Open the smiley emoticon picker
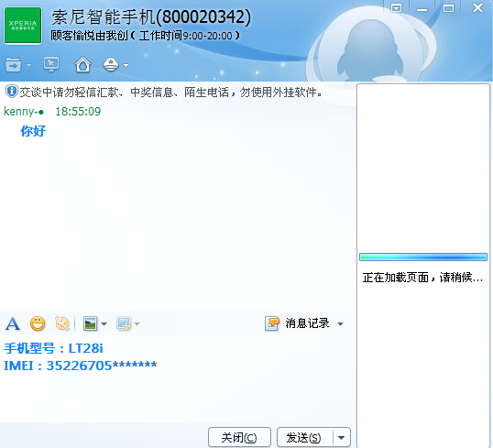The width and height of the screenshot is (493, 448). point(38,323)
